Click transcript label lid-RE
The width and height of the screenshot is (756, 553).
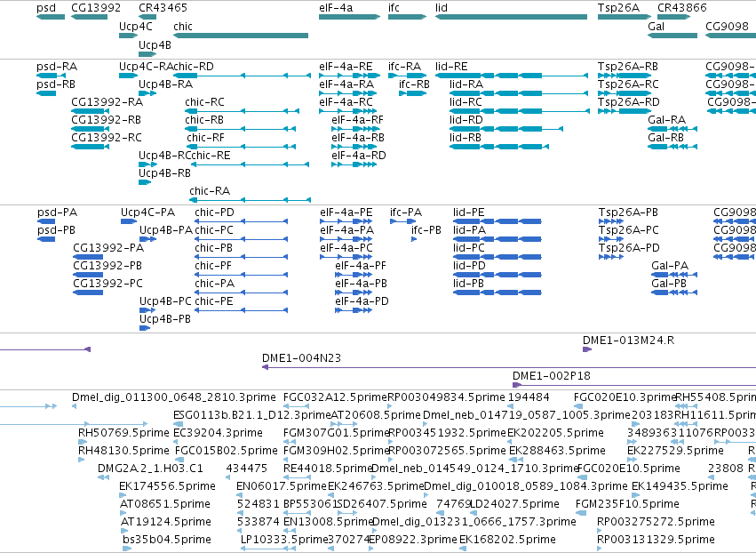(x=451, y=66)
